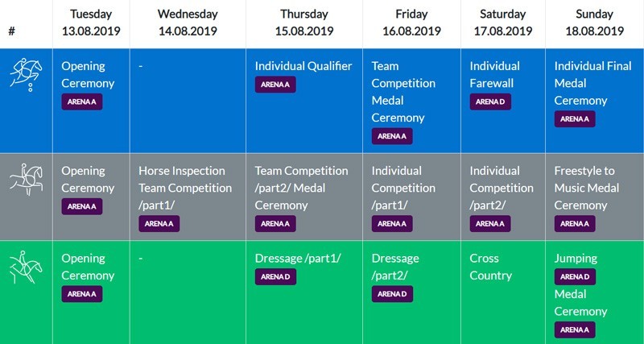Click Arena D badge under Jumping on Sunday

(x=575, y=276)
